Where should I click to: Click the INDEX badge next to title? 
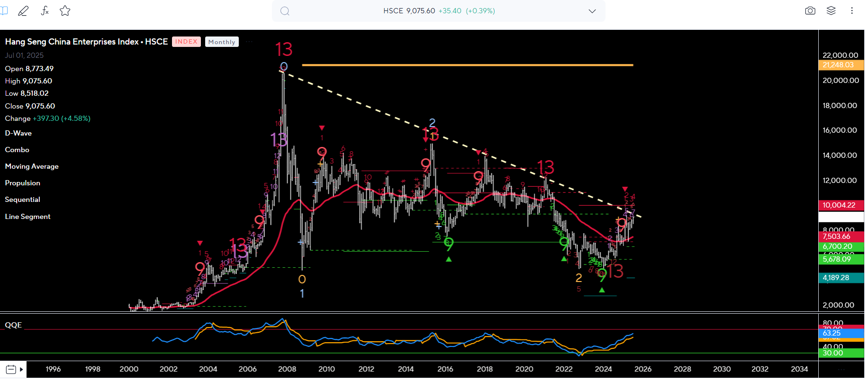186,42
